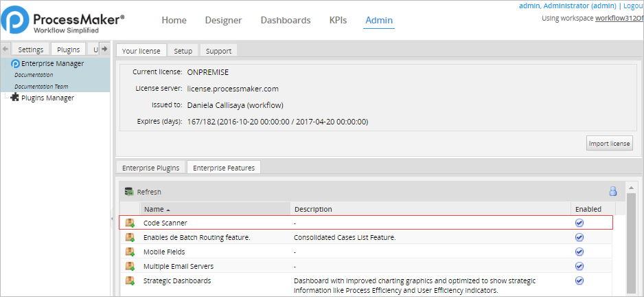This screenshot has width=644, height=297.
Task: Toggle Enabled check for Multiple Email Servers
Action: coord(579,266)
